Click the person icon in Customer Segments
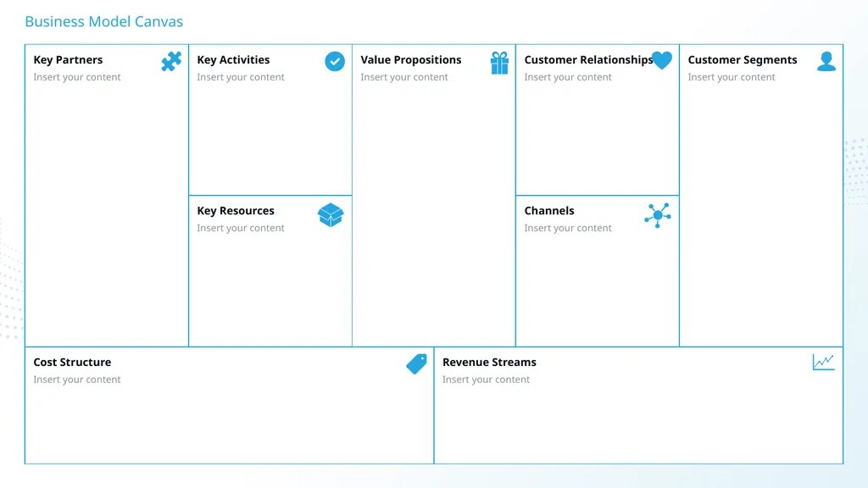 (826, 61)
